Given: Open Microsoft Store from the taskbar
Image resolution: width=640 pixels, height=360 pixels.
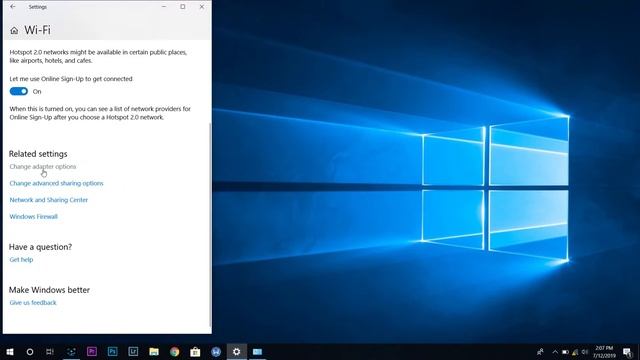Looking at the screenshot, I should click(x=195, y=351).
